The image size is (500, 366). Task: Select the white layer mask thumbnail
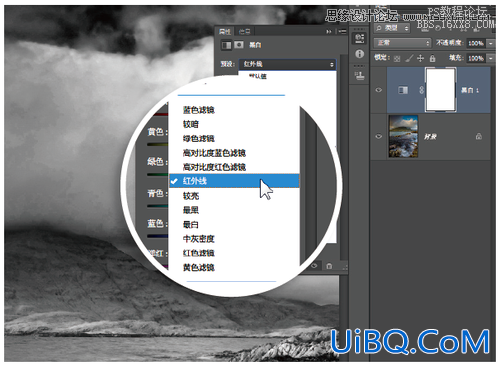click(x=441, y=90)
